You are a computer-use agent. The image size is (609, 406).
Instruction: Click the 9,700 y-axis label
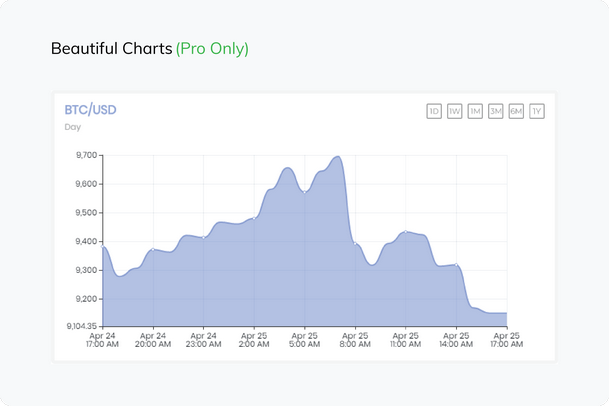pos(86,156)
